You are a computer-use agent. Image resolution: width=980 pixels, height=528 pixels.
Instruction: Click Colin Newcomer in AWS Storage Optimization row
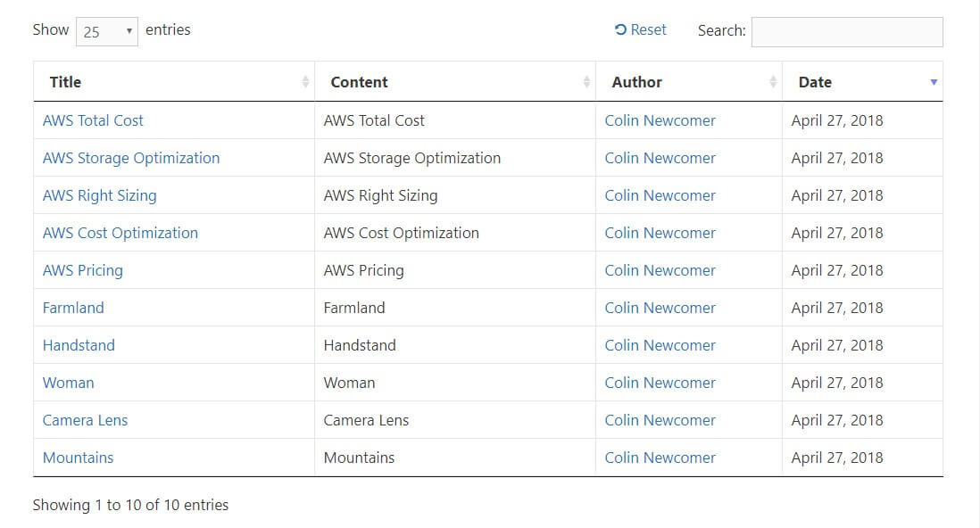[660, 158]
